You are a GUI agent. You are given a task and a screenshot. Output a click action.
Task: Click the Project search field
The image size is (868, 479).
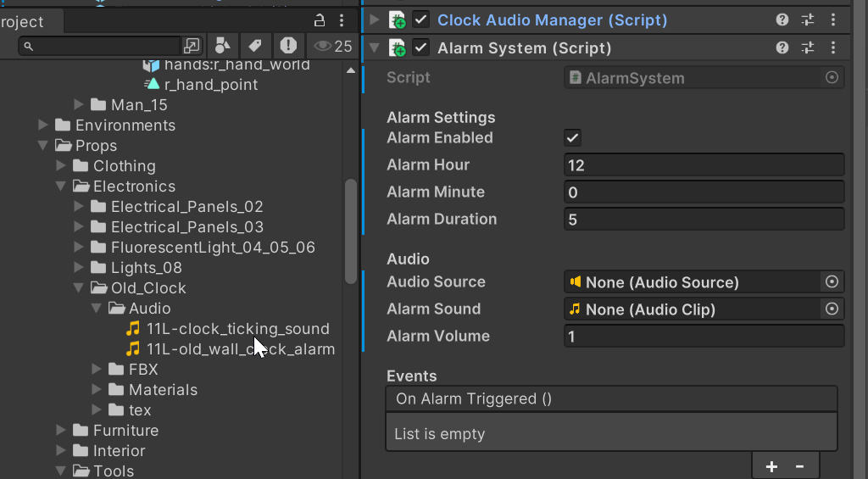pyautogui.click(x=100, y=46)
